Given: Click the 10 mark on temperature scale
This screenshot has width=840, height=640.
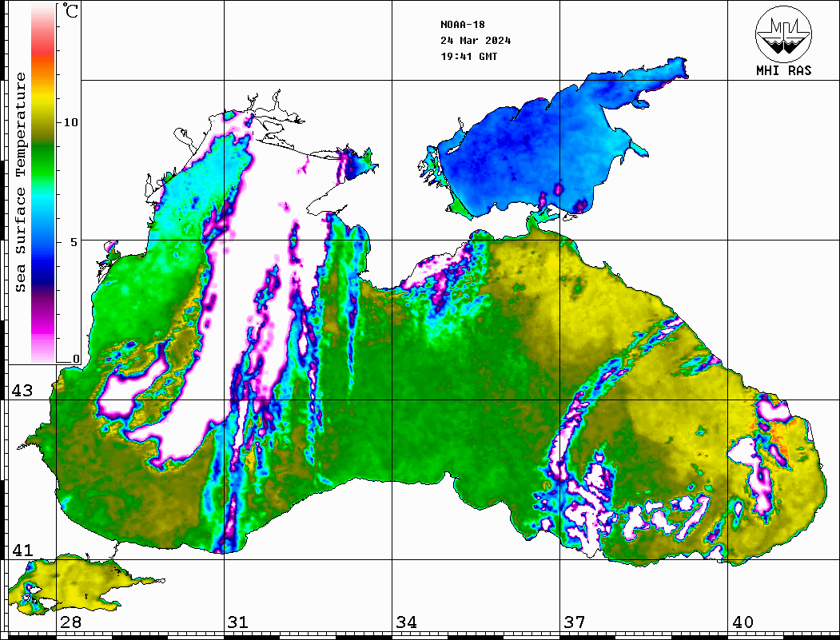Looking at the screenshot, I should [70, 122].
